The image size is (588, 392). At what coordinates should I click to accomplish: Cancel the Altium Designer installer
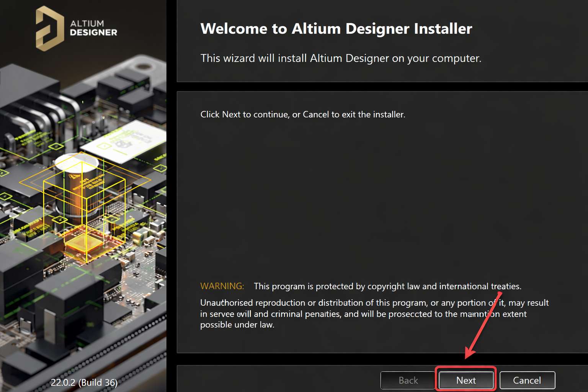pos(527,380)
